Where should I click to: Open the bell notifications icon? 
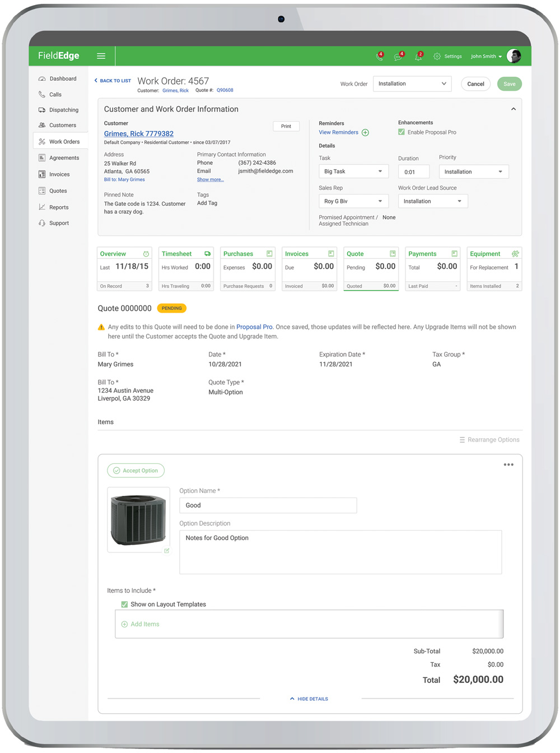tap(419, 56)
